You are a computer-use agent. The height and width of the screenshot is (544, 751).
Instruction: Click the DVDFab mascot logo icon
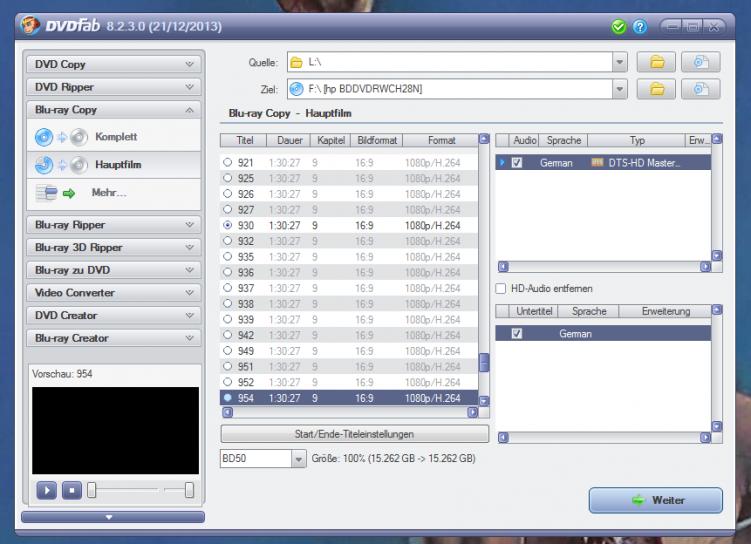(30, 25)
